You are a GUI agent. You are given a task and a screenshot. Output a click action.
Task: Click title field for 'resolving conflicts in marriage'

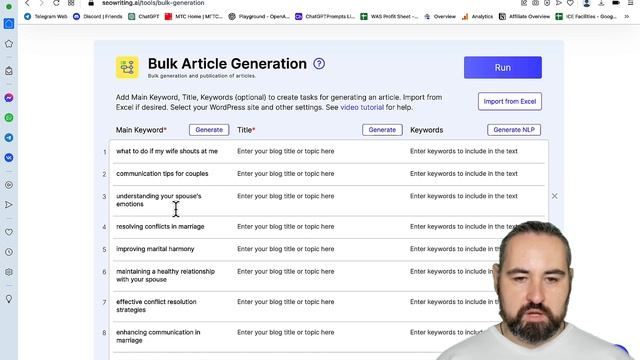click(320, 227)
